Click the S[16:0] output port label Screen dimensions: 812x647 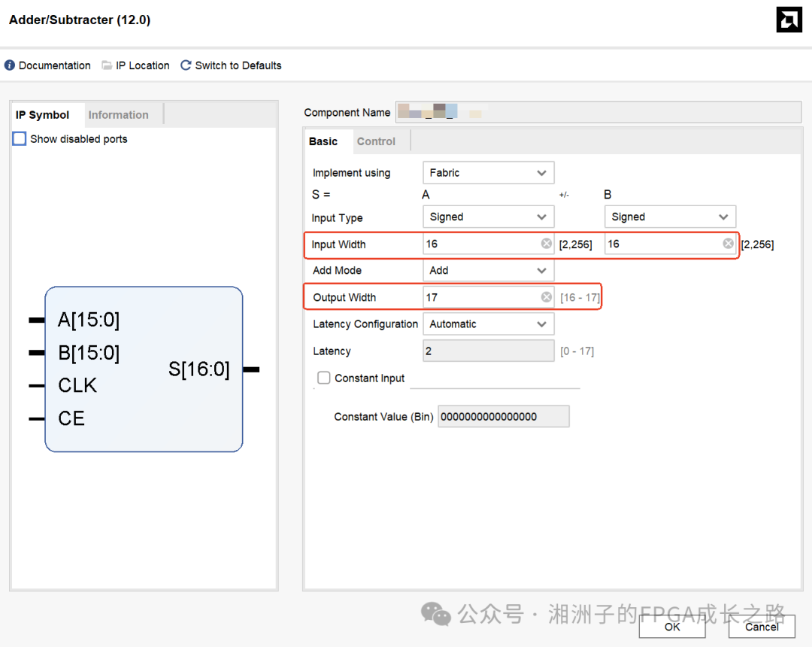[198, 369]
